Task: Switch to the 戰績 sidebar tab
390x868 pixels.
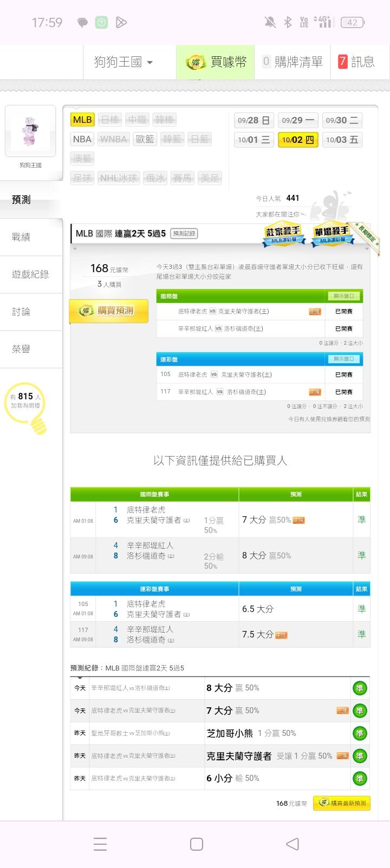Action: pyautogui.click(x=22, y=237)
